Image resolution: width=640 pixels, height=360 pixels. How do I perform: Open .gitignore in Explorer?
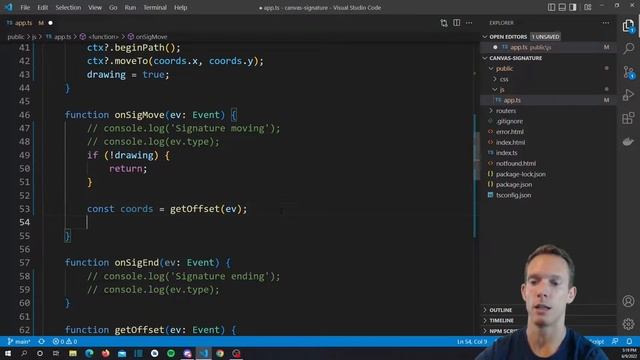pyautogui.click(x=509, y=121)
